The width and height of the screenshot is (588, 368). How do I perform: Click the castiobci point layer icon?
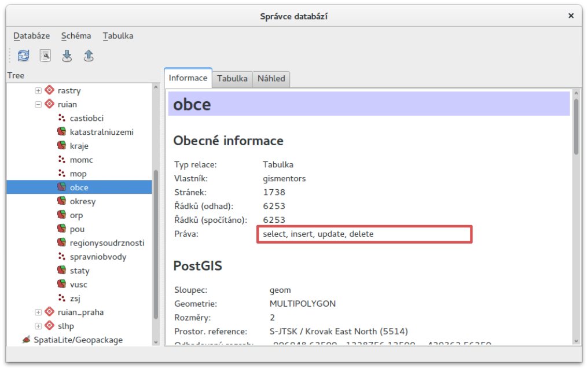pos(61,117)
